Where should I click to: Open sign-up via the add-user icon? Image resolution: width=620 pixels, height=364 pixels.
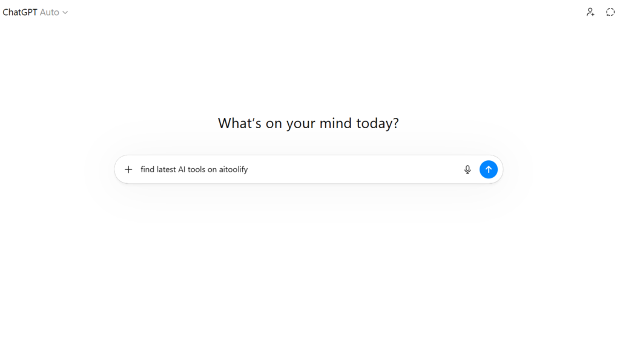590,12
